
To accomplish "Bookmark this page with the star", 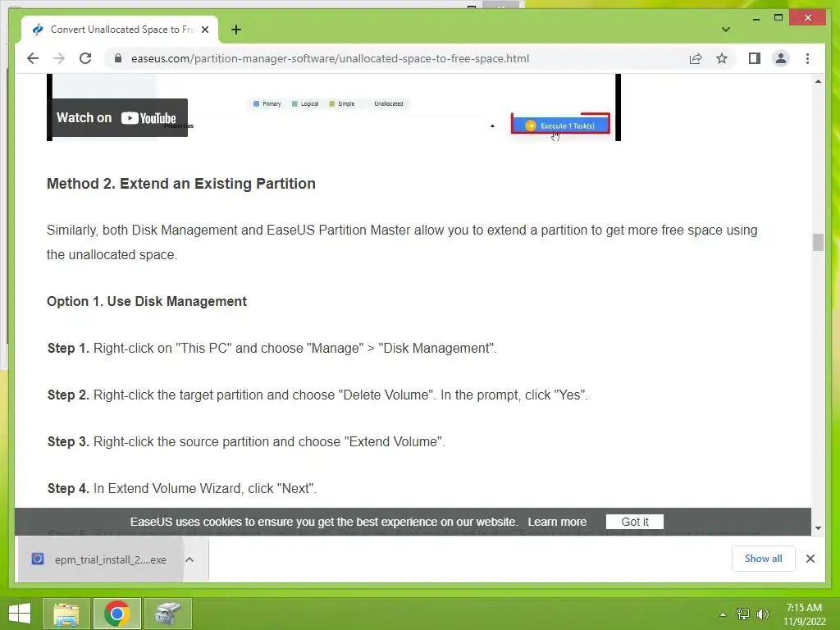I will point(722,58).
